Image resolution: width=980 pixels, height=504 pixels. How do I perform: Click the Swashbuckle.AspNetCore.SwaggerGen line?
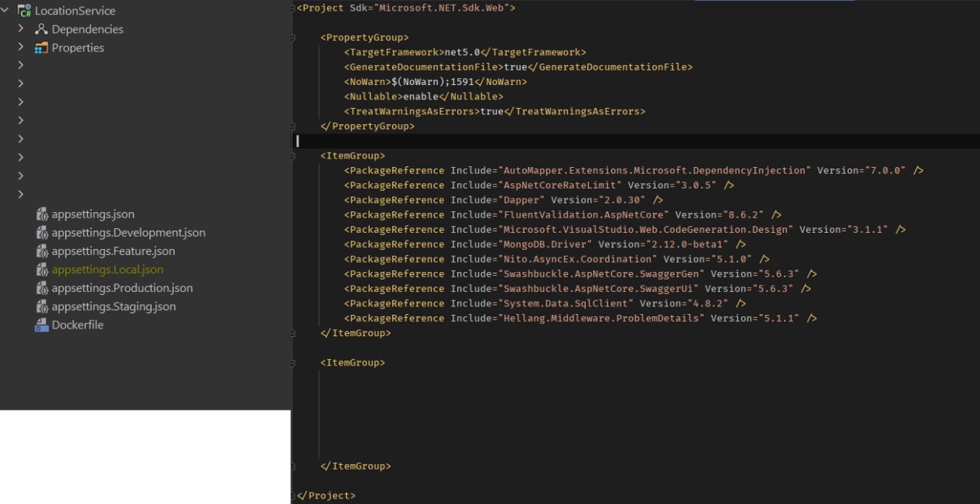pos(580,273)
